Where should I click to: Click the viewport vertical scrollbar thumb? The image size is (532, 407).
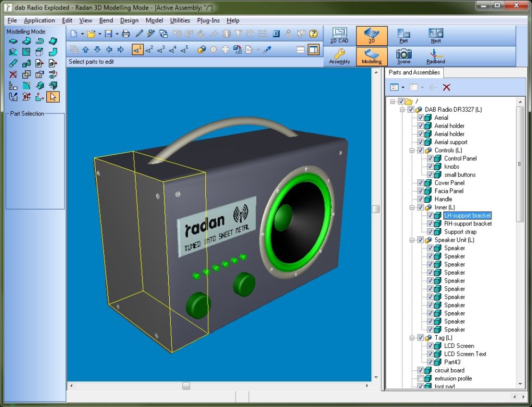click(x=376, y=209)
